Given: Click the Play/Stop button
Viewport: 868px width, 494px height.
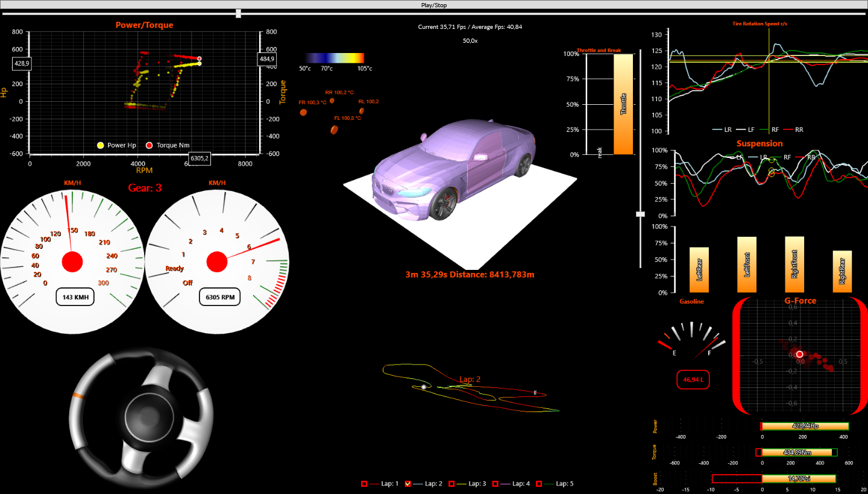Looking at the screenshot, I should point(434,5).
